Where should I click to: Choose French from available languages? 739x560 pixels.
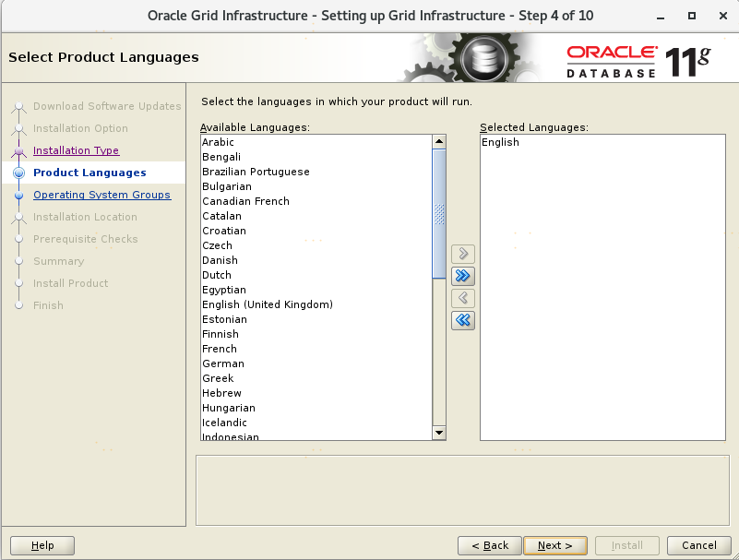[220, 349]
